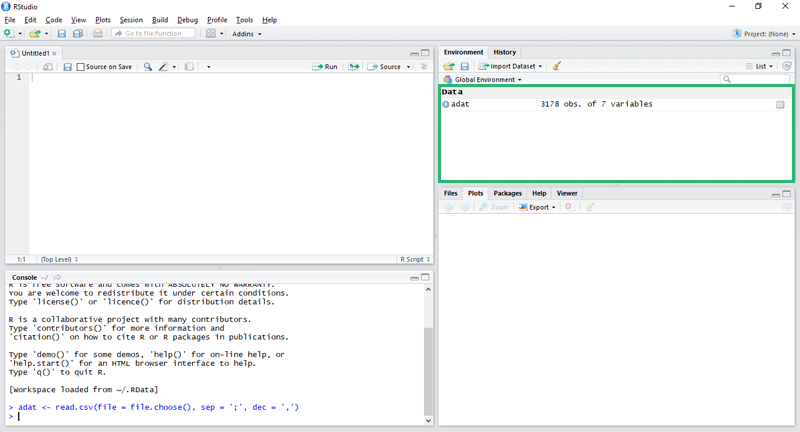Create a new file with the green plus icon

coord(9,34)
